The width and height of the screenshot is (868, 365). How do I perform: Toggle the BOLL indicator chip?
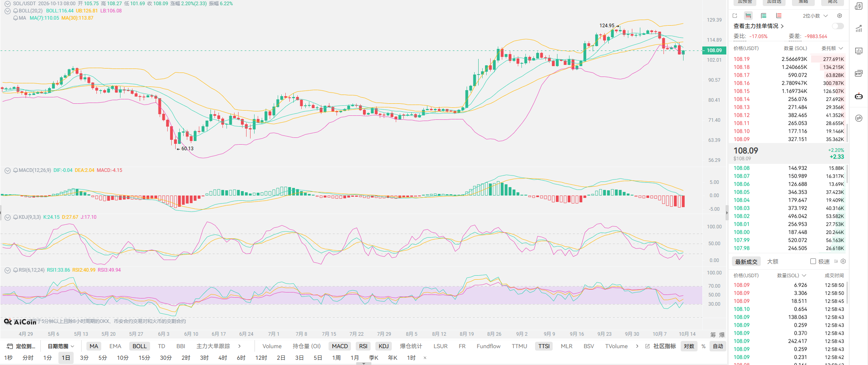coord(140,346)
